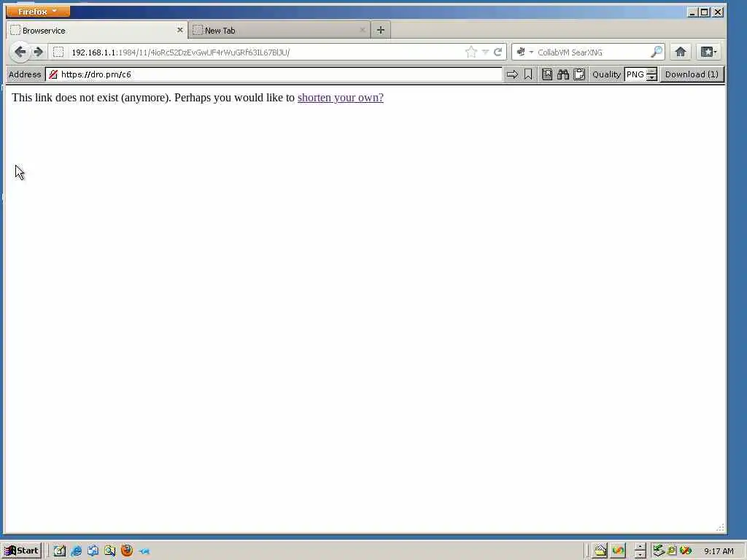
Task: Click the Quality label text
Action: [x=606, y=74]
